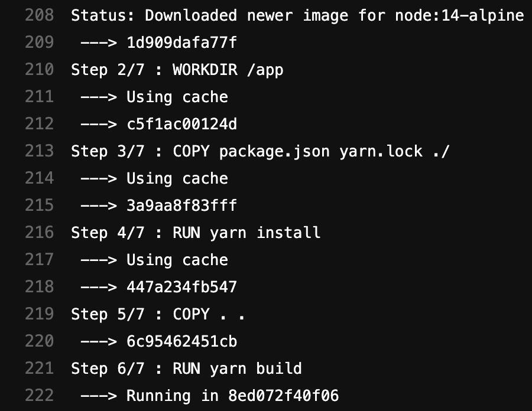This screenshot has width=532, height=411.
Task: Click the 'Running in 8ed072f40f06' line
Action: coord(232,396)
